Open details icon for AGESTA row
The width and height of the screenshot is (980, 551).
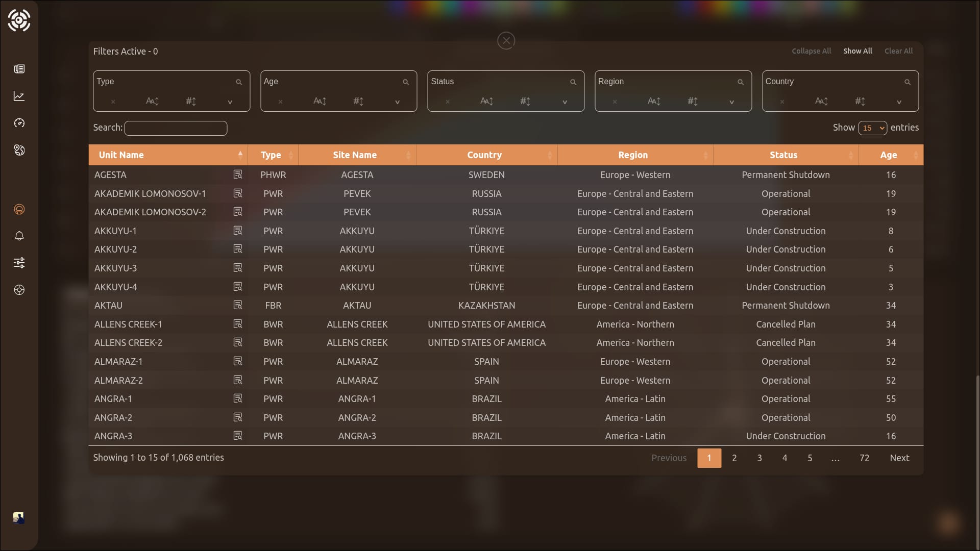click(x=238, y=174)
